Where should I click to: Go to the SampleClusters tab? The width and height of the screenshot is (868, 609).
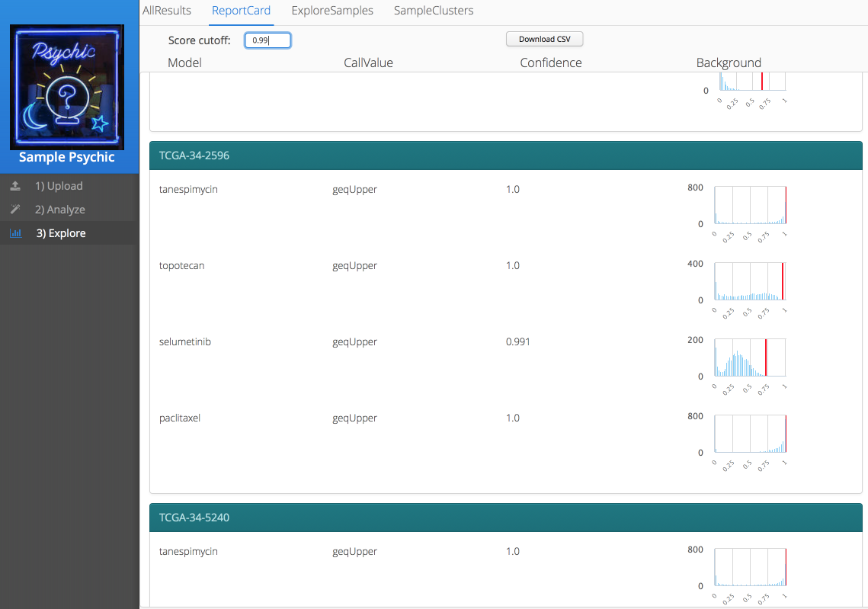point(433,11)
